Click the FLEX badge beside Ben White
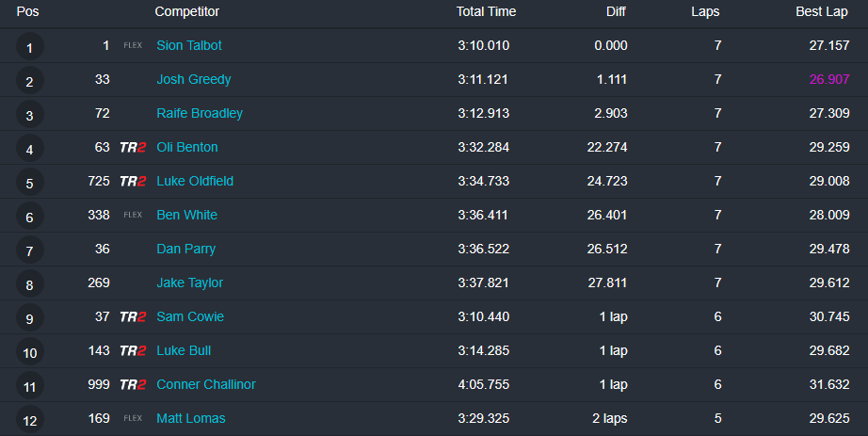This screenshot has height=436, width=868. (x=133, y=215)
